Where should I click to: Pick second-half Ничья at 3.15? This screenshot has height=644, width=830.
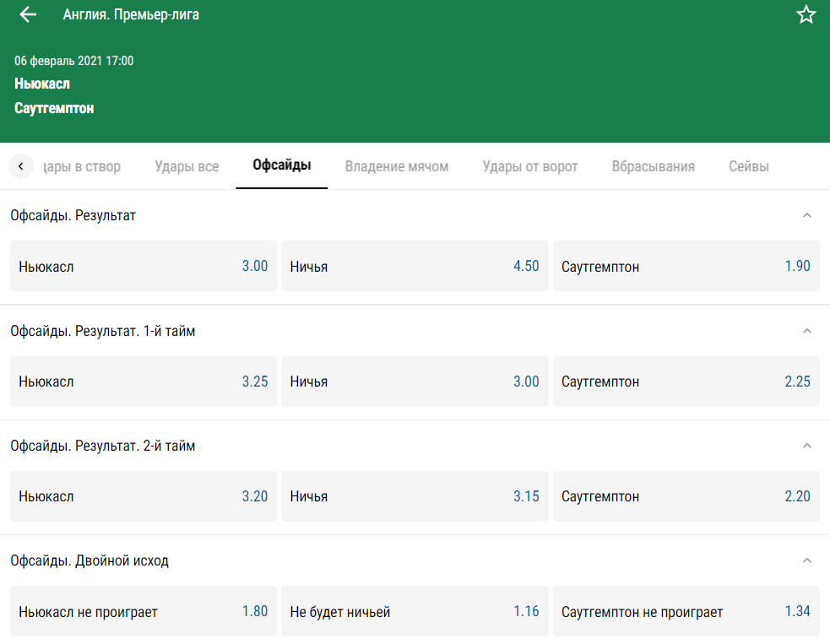pos(415,496)
